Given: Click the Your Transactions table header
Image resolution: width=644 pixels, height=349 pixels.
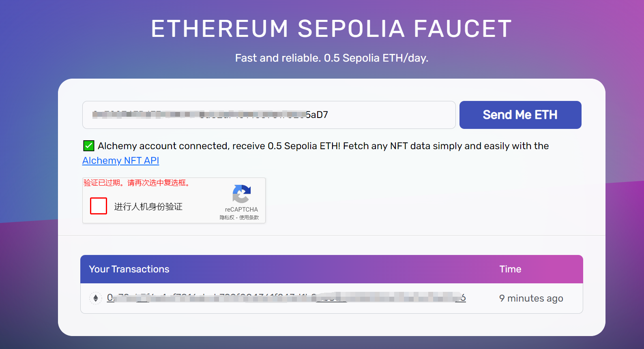Looking at the screenshot, I should (x=129, y=269).
